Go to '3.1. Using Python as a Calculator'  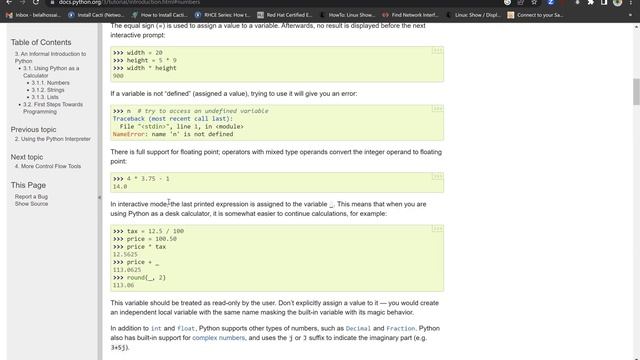point(51,72)
